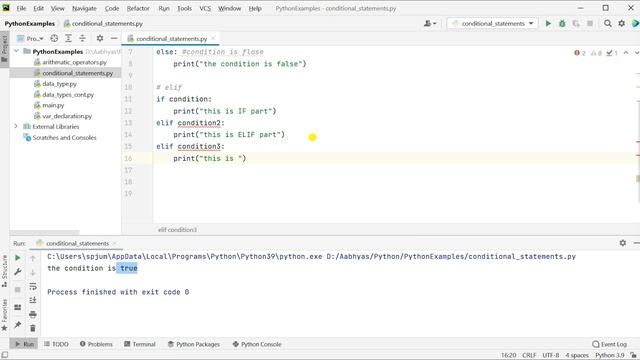
Task: Open the Edit menu
Action: point(38,8)
